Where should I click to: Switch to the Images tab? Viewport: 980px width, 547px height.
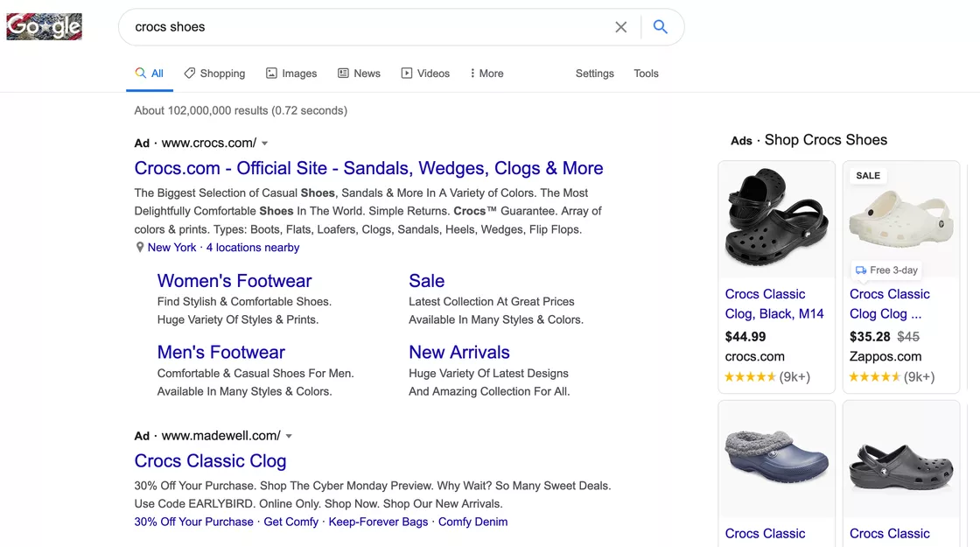tap(291, 74)
